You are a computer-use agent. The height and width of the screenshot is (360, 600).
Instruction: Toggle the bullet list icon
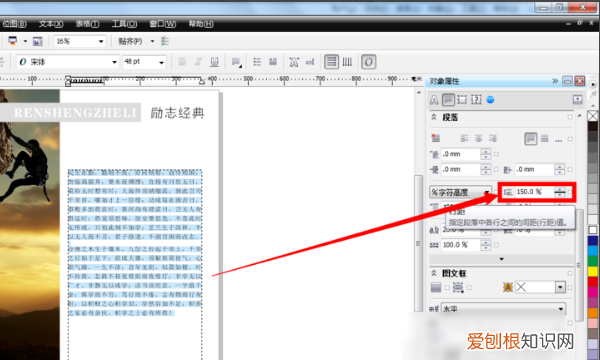[257, 62]
